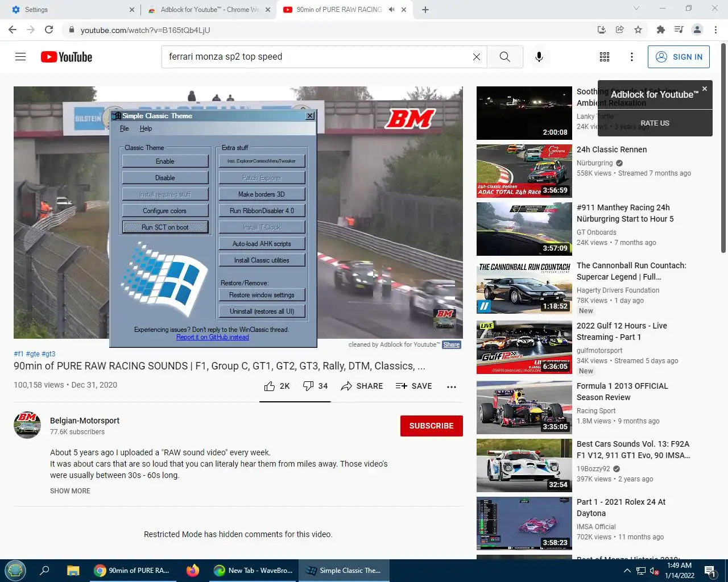Image resolution: width=728 pixels, height=582 pixels.
Task: Click Enable in Classic Theme group
Action: 165,161
